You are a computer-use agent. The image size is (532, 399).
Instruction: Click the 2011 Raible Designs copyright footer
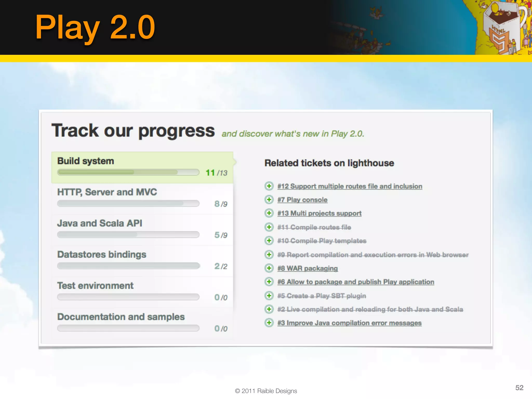266,391
